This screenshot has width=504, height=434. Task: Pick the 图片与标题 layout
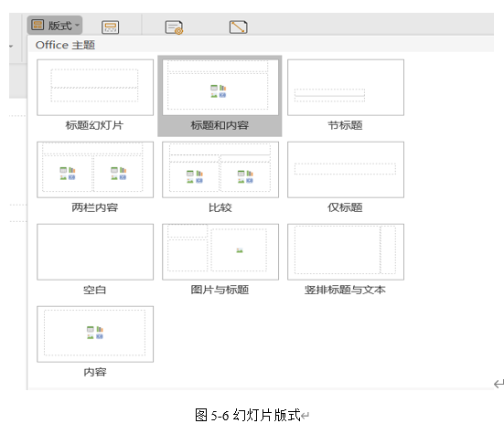pyautogui.click(x=220, y=252)
